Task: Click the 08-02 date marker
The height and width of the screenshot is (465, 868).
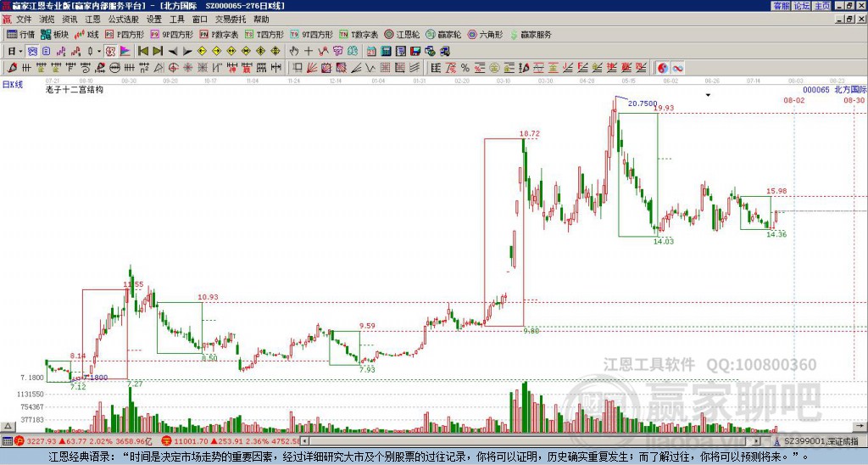Action: coord(793,100)
